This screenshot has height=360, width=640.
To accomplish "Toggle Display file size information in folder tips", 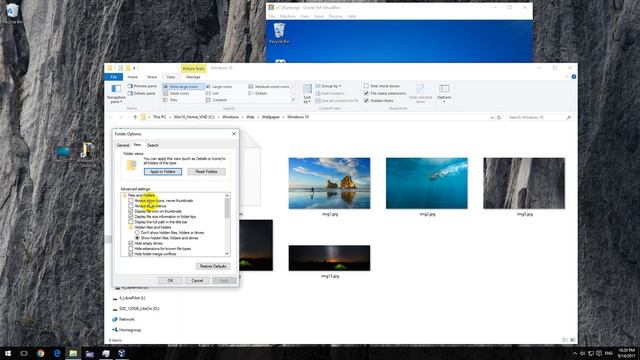I will pyautogui.click(x=131, y=217).
